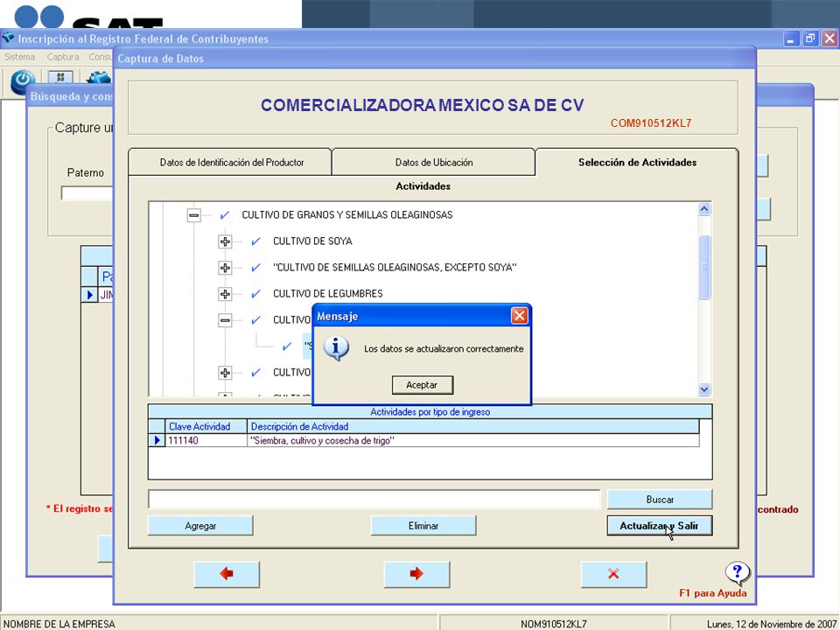This screenshot has height=630, width=840.
Task: Click NOMBRE DE LA EMPRESA status bar entry
Action: tap(59, 624)
